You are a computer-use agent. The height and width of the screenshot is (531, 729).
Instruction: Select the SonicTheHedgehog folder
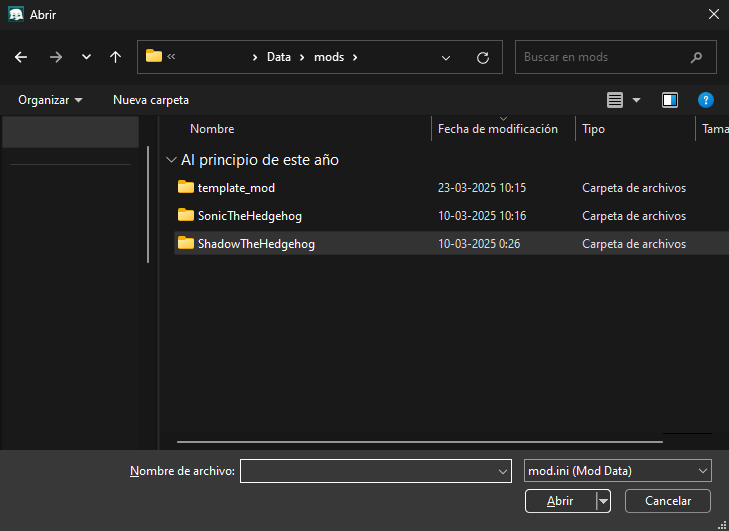(249, 216)
